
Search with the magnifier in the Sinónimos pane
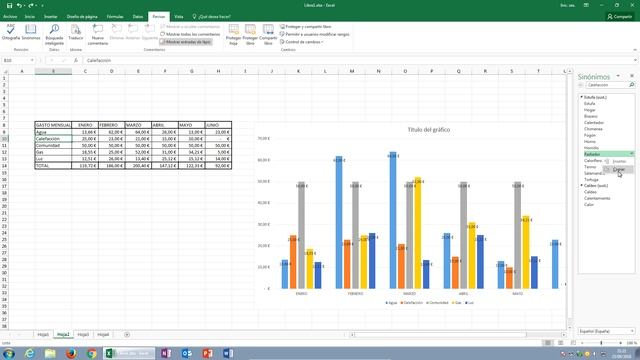click(631, 85)
